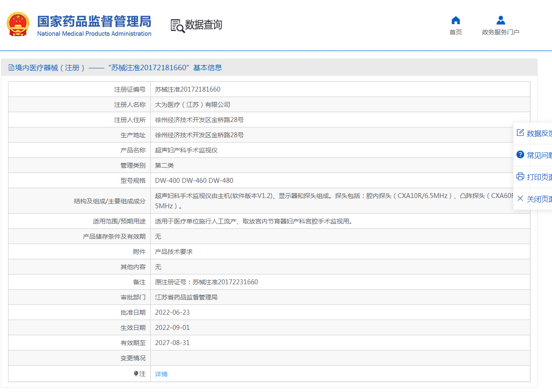Screen dimensions: 552x392
Task: Click the 常见问题 question mark icon
Action: [520, 155]
